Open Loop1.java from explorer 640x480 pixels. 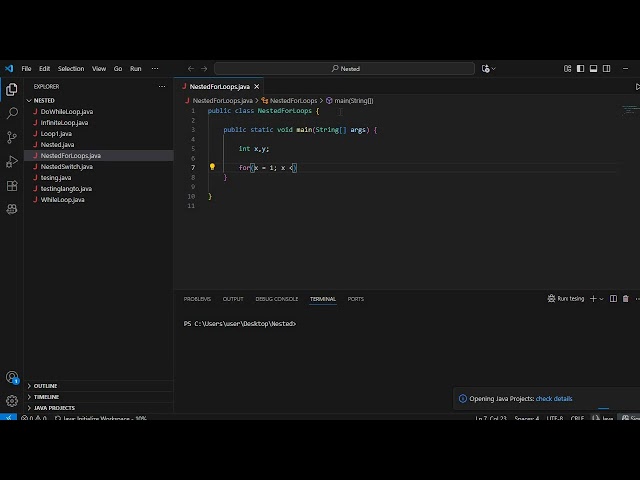click(x=98, y=133)
